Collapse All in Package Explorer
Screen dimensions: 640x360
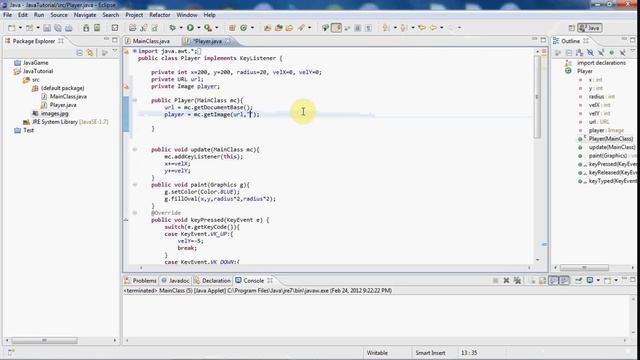pos(80,53)
